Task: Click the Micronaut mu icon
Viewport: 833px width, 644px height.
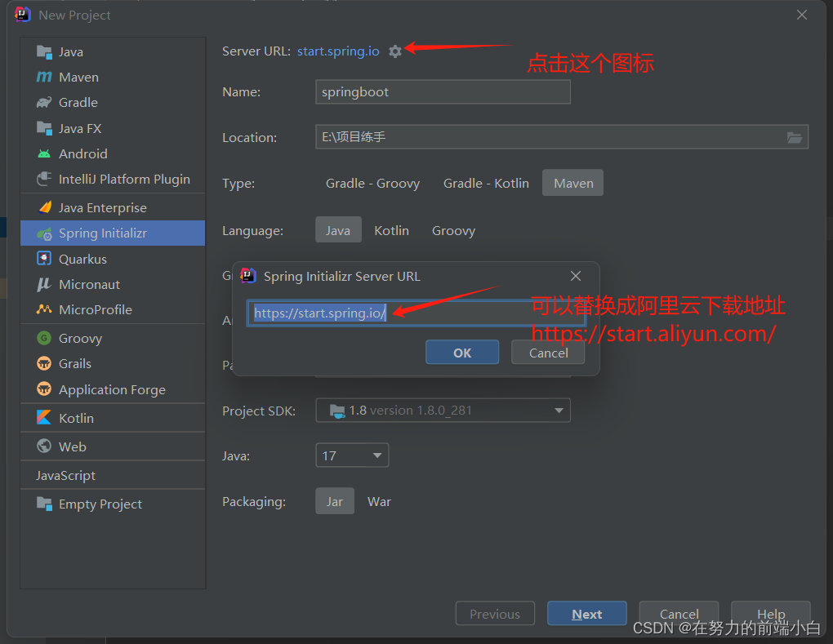Action: [44, 284]
